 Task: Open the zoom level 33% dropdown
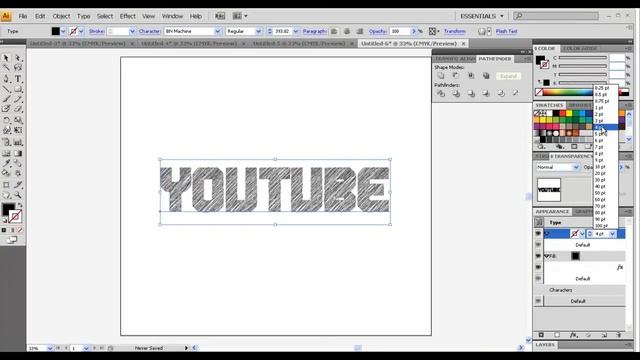tap(50, 348)
